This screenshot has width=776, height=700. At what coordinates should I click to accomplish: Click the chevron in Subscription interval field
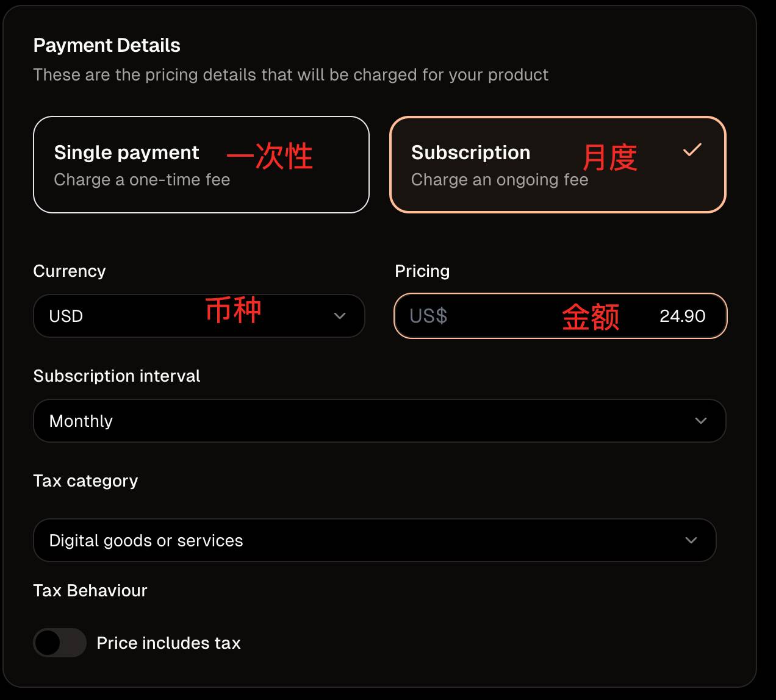(701, 421)
